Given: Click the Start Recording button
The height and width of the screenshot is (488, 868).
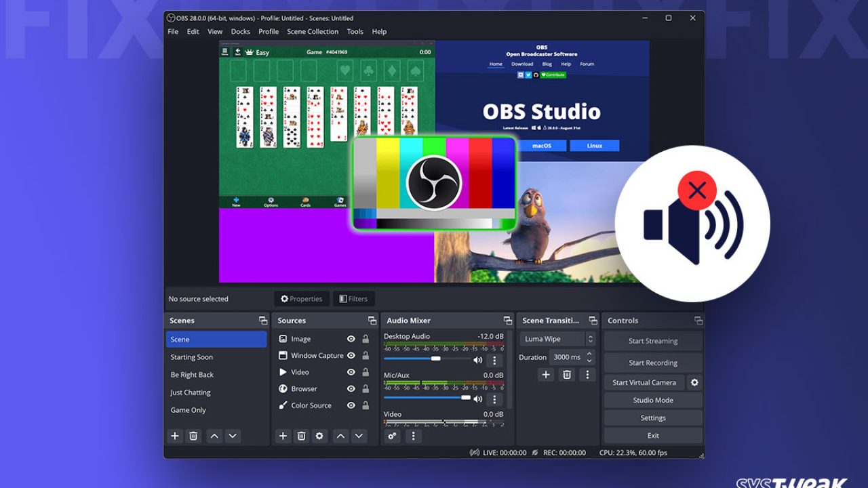Looking at the screenshot, I should [x=652, y=363].
